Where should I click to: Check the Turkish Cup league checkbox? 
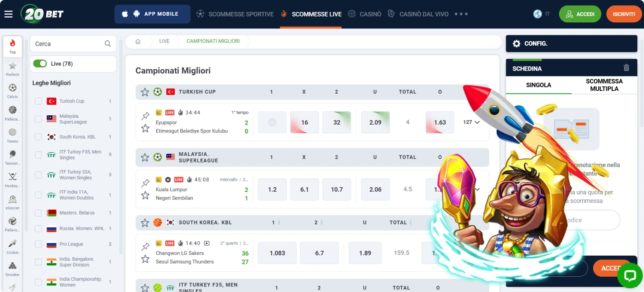pyautogui.click(x=38, y=101)
